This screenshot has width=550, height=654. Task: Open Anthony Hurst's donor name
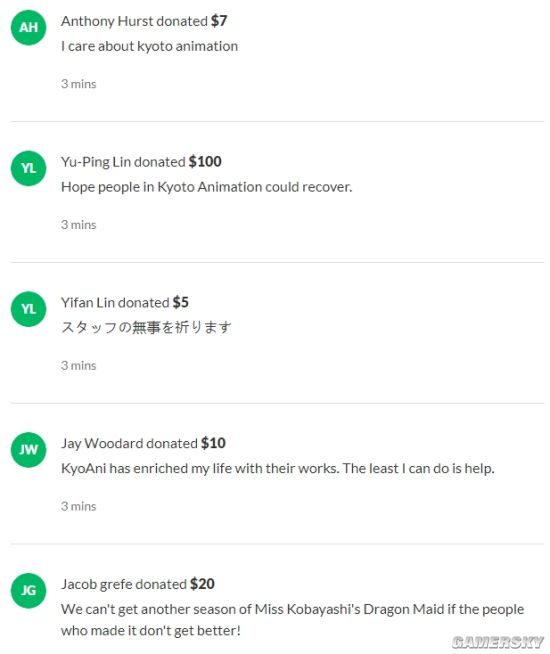(x=107, y=21)
